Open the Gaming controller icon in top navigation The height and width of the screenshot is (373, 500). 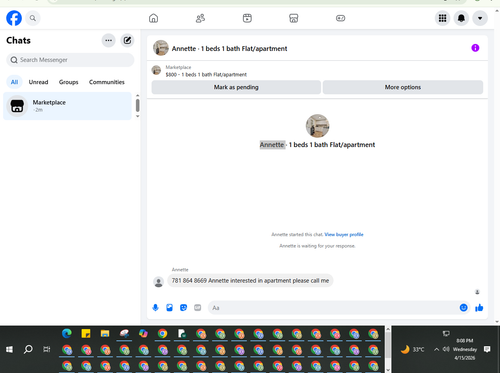coord(340,18)
